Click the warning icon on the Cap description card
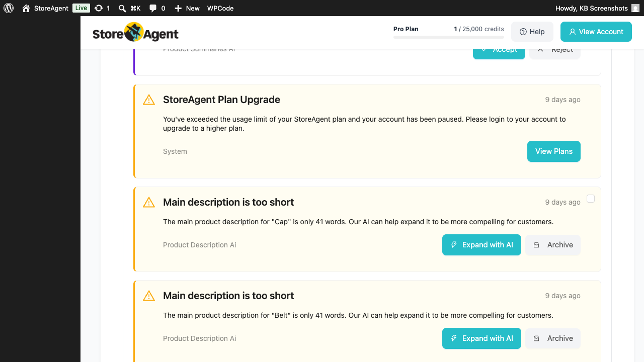 149,202
